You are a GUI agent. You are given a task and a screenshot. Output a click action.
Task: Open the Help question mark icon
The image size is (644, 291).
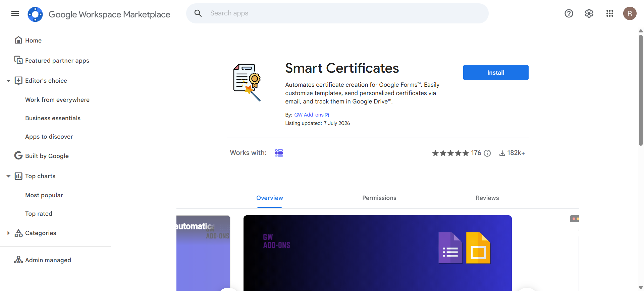pos(569,13)
